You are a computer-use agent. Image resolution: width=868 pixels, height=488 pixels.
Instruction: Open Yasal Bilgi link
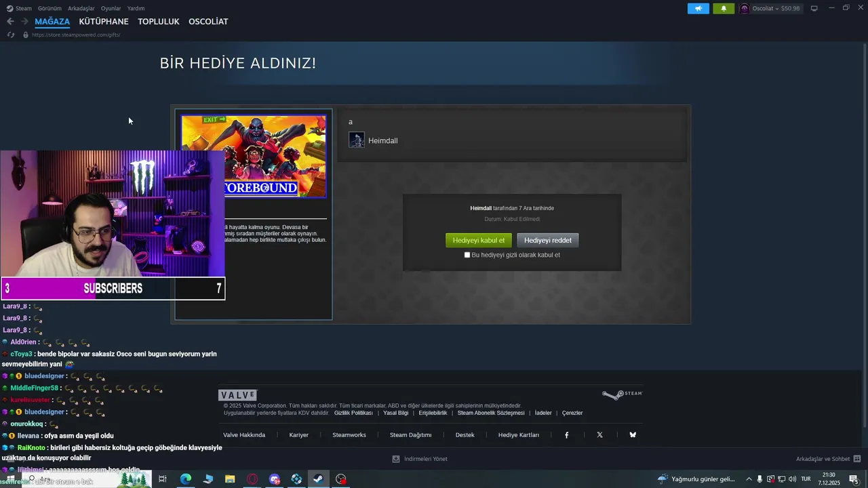pos(395,413)
